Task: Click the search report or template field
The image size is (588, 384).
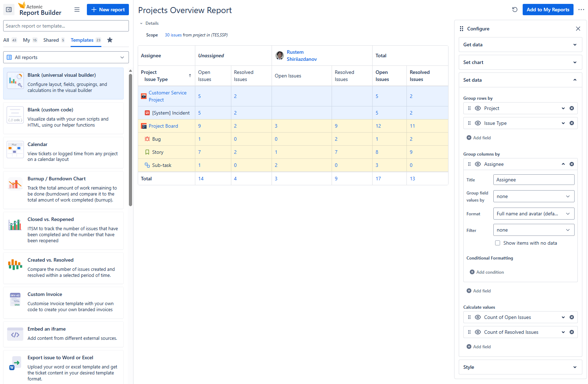Action: click(x=66, y=25)
